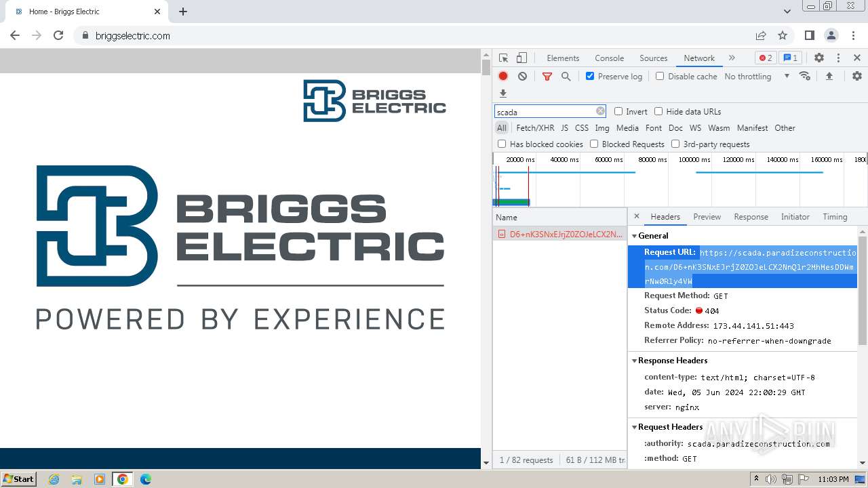Open the Preview tab of request
Screen dimensions: 868x488
pyautogui.click(x=707, y=217)
